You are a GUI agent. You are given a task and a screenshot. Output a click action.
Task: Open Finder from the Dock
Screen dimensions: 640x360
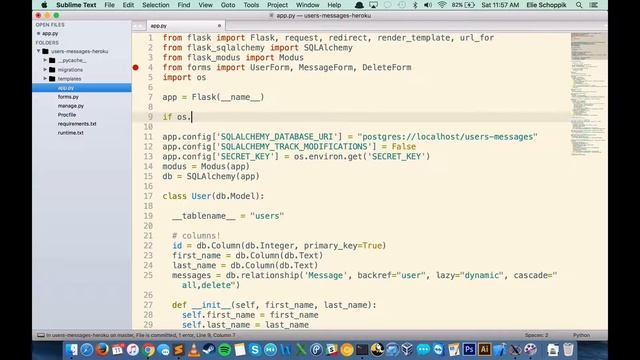pos(71,350)
